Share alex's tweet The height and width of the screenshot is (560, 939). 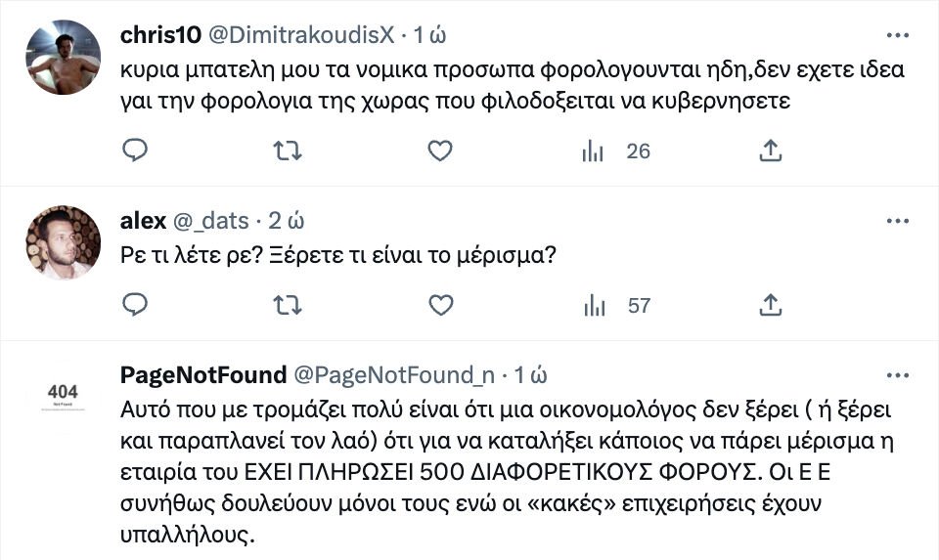[x=770, y=305]
